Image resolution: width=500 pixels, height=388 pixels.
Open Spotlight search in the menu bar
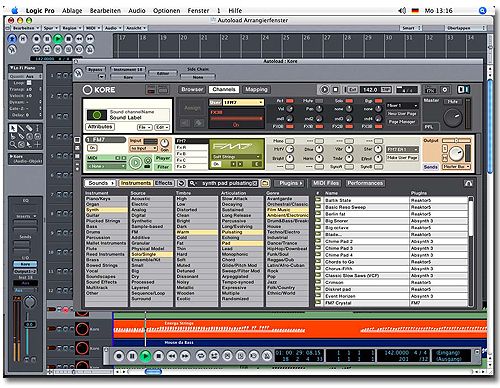tap(482, 11)
